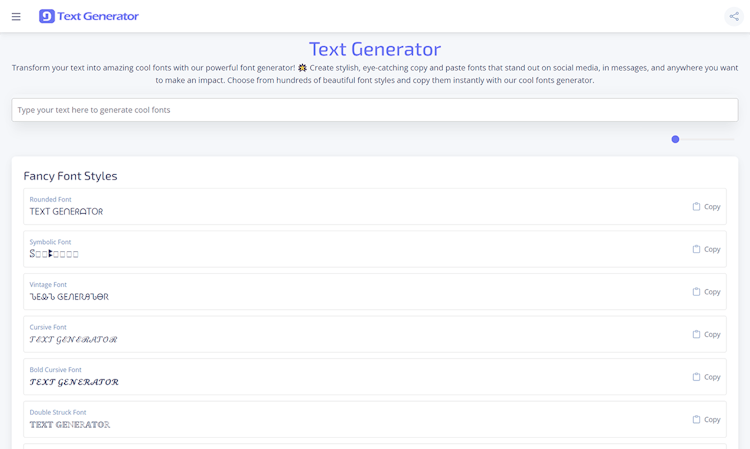Focus the text input field
Viewport: 750px width, 449px height.
click(x=375, y=110)
